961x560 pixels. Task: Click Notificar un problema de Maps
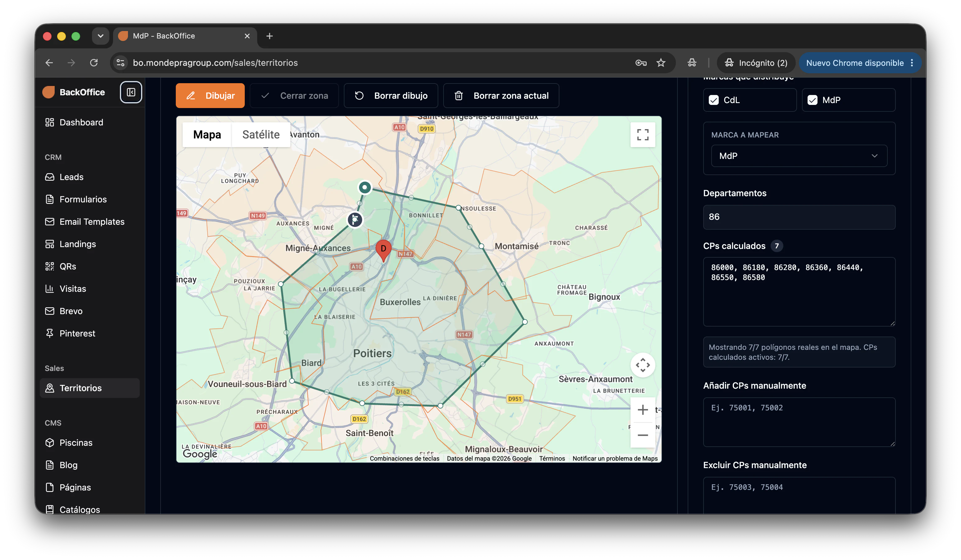click(x=615, y=458)
